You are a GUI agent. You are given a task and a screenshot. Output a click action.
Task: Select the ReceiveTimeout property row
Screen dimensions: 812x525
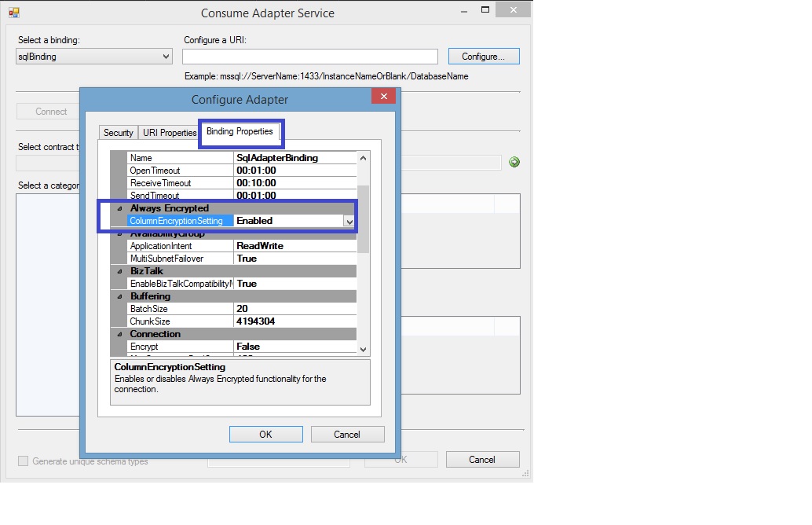tap(242, 183)
